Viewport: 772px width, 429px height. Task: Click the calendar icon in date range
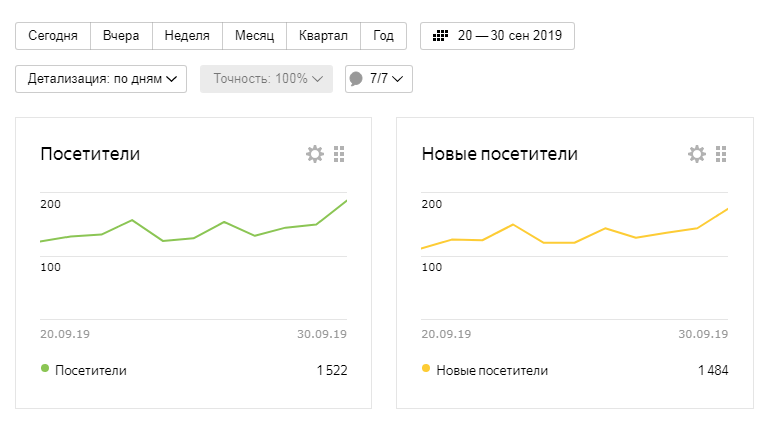pos(440,36)
